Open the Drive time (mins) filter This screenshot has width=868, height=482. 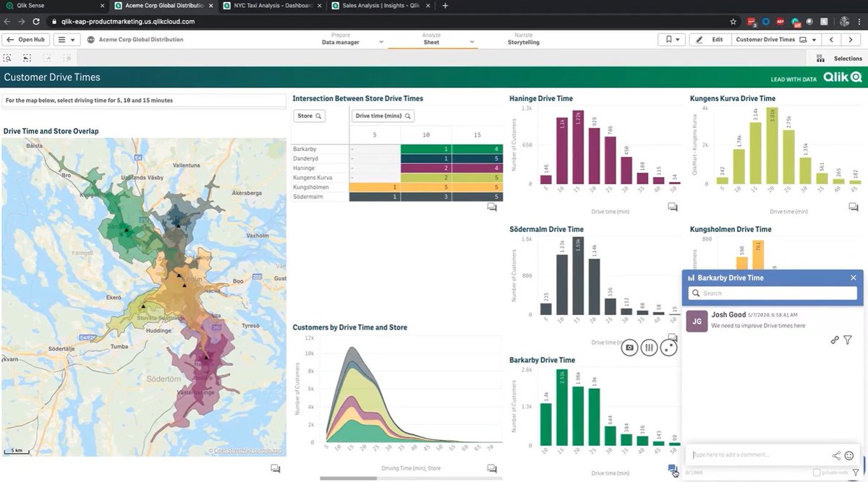click(383, 116)
